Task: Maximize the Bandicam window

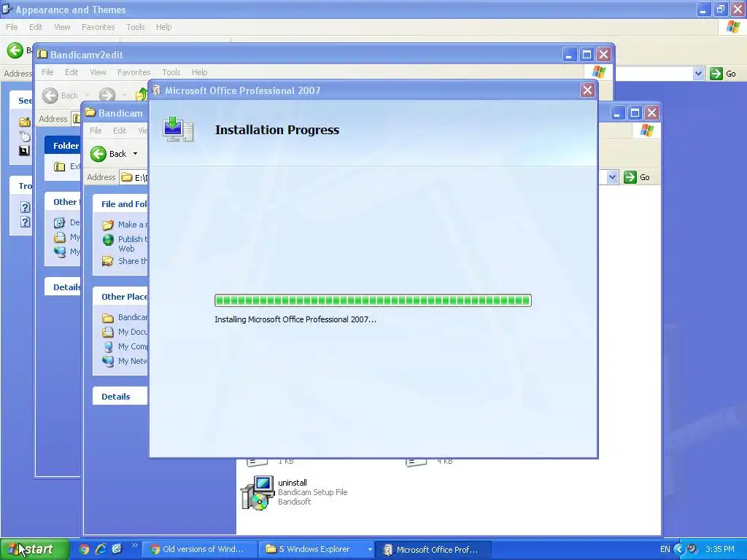Action: (635, 113)
